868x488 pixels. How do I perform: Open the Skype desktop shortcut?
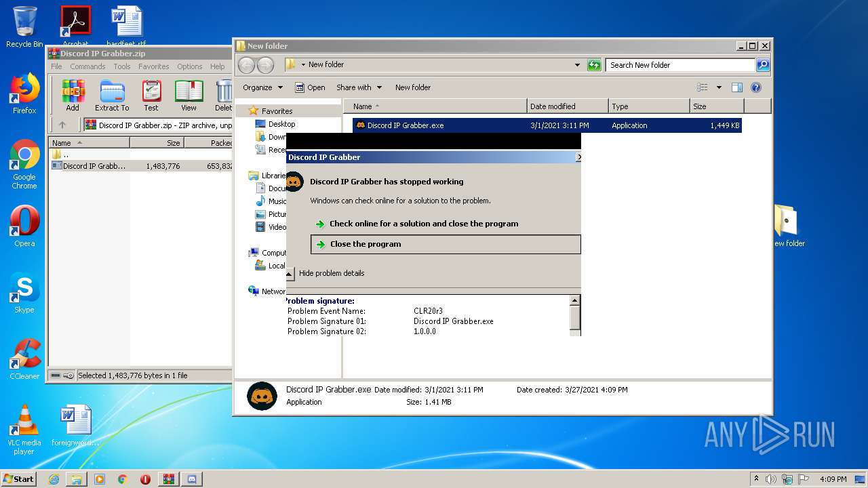point(24,293)
